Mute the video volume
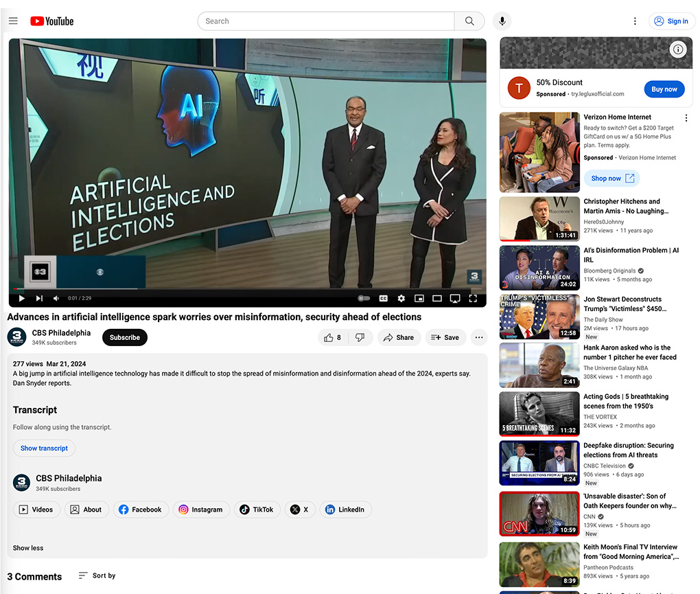Viewport: 700px width, 594px height. [x=56, y=298]
